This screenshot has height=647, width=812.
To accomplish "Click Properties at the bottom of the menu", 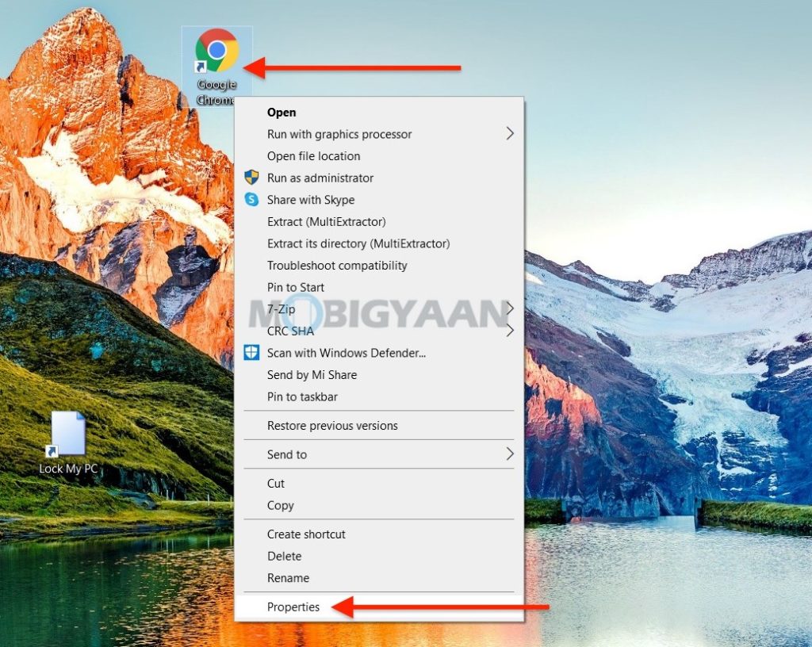I will click(x=293, y=607).
